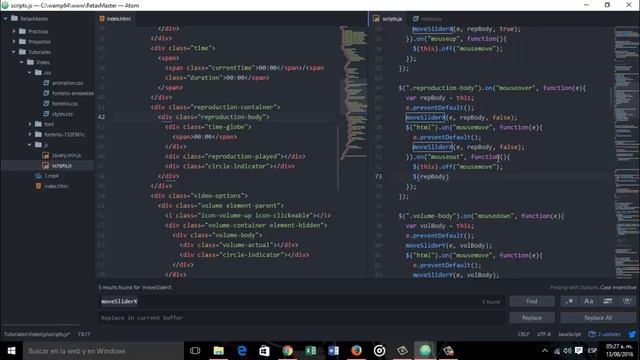Toggle the whole word search option
The width and height of the screenshot is (640, 360).
(x=627, y=301)
